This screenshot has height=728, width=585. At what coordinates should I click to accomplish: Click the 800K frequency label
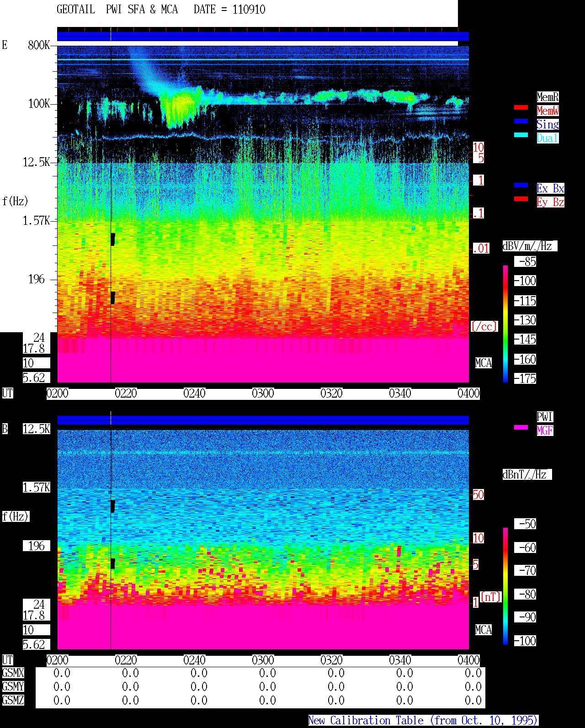click(39, 45)
